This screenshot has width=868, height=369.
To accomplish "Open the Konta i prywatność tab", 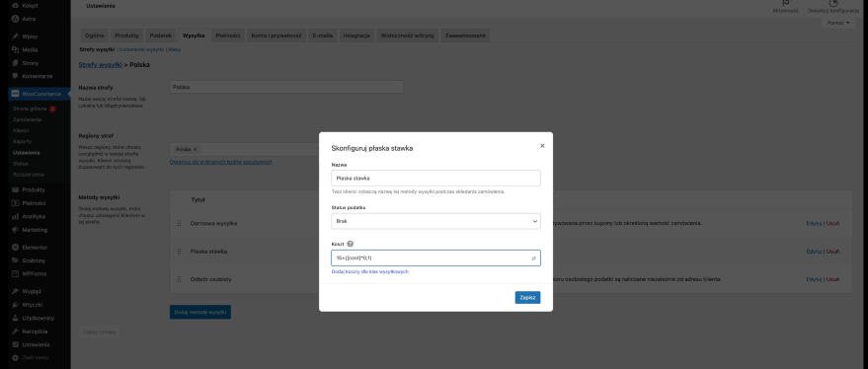I will point(276,36).
